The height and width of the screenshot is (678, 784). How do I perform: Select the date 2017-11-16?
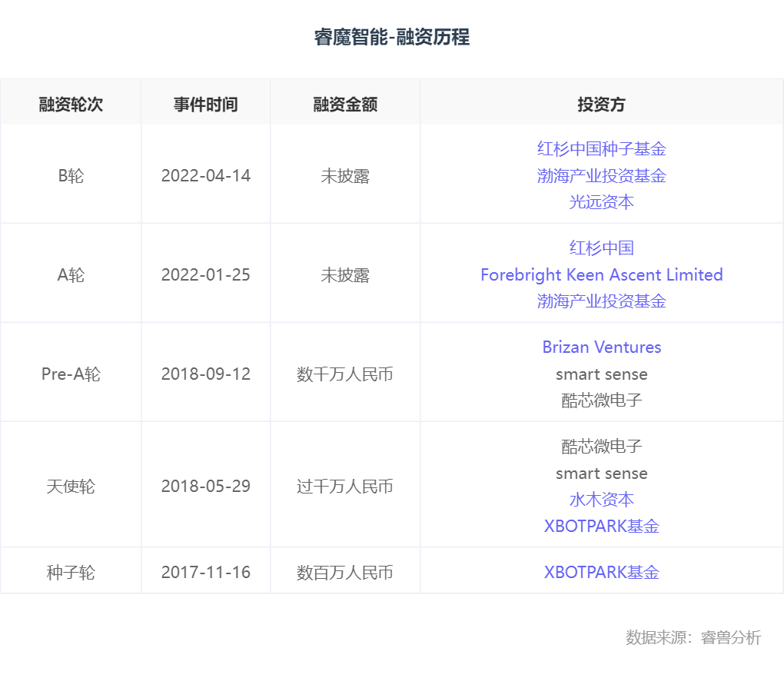205,572
